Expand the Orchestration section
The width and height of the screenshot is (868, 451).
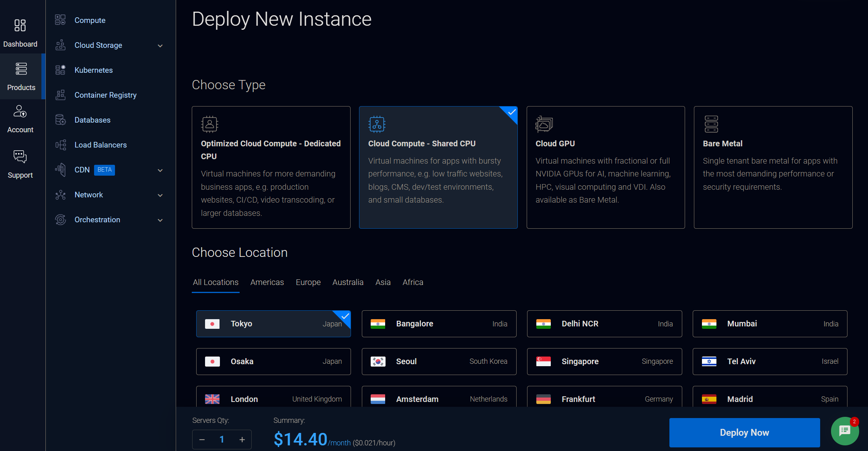pyautogui.click(x=160, y=220)
